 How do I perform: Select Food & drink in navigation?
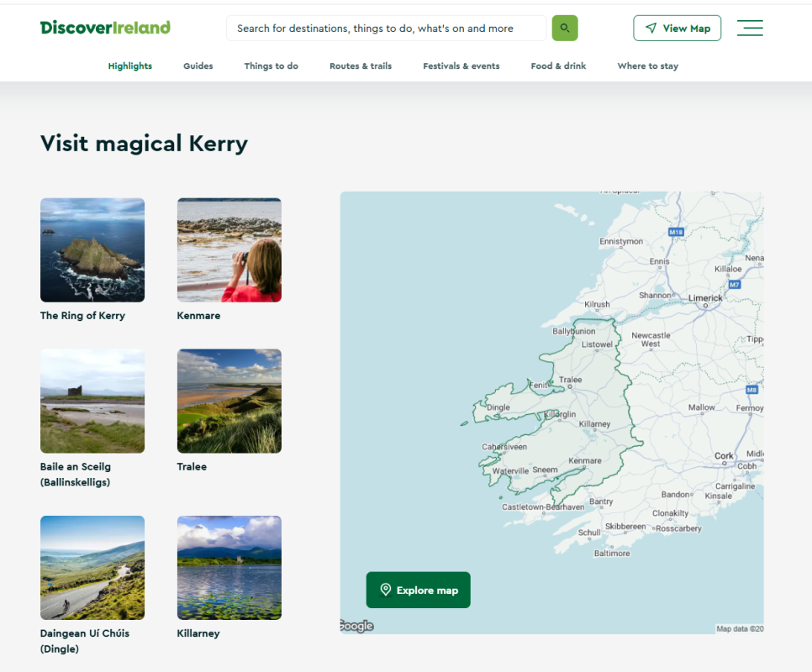pos(558,66)
